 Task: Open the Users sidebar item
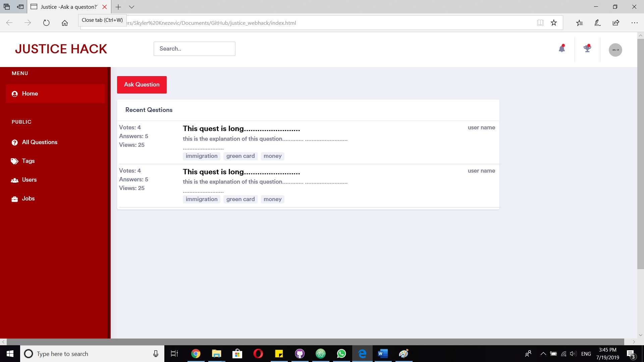tap(29, 180)
